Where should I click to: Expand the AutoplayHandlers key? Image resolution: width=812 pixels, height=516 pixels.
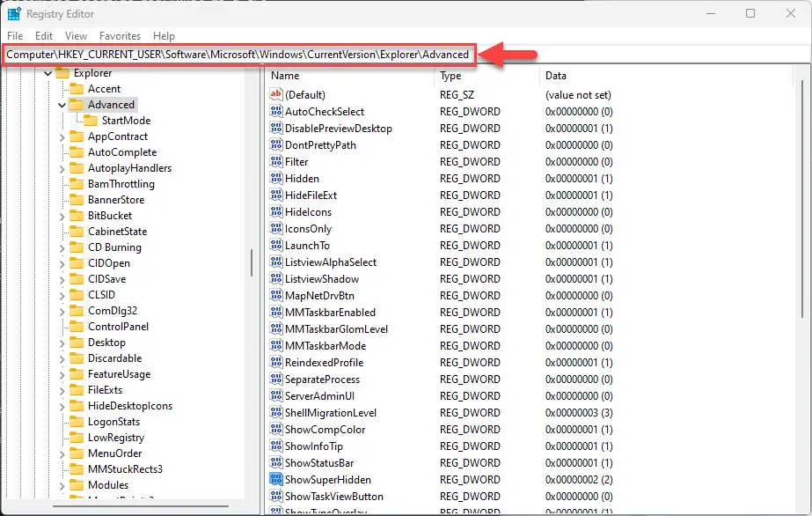(62, 169)
